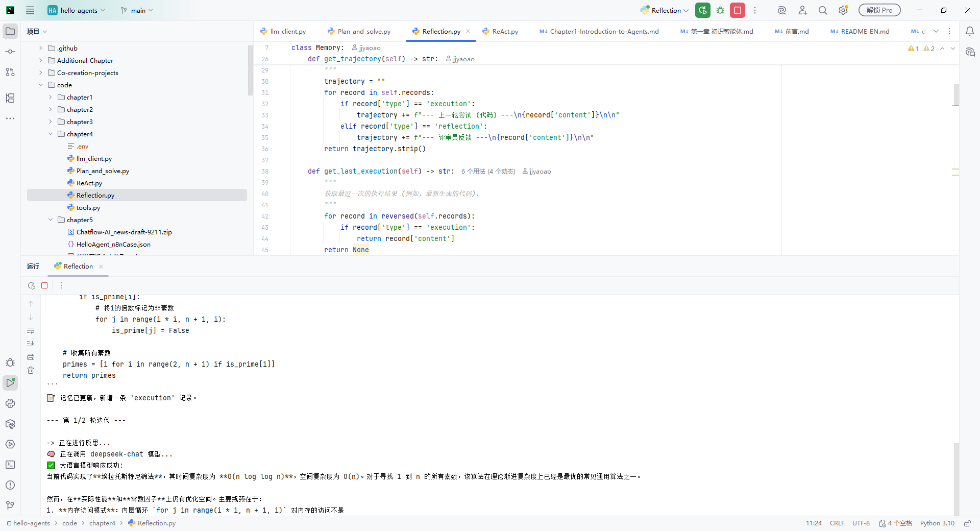Switch to llm_client.py editor tab
Image resolution: width=980 pixels, height=531 pixels.
(x=283, y=31)
